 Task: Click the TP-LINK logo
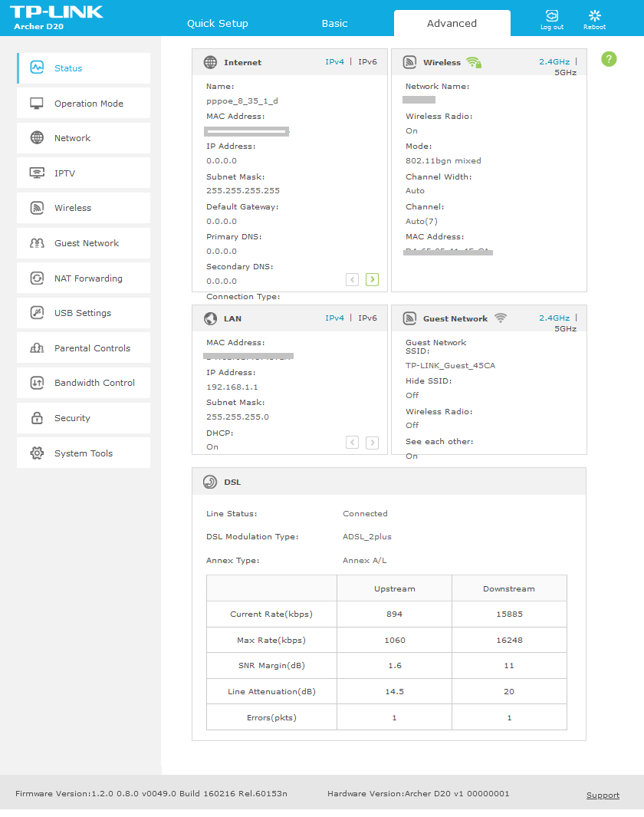56,12
